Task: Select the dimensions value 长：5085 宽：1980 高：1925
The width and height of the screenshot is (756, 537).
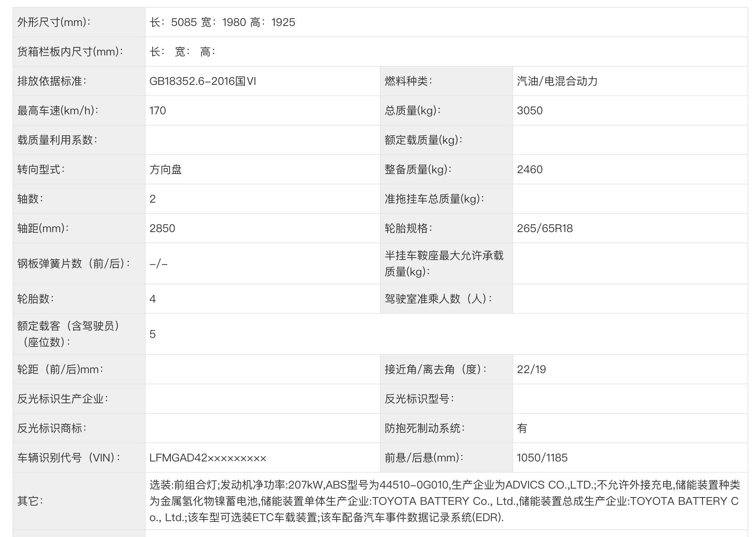Action: (222, 22)
